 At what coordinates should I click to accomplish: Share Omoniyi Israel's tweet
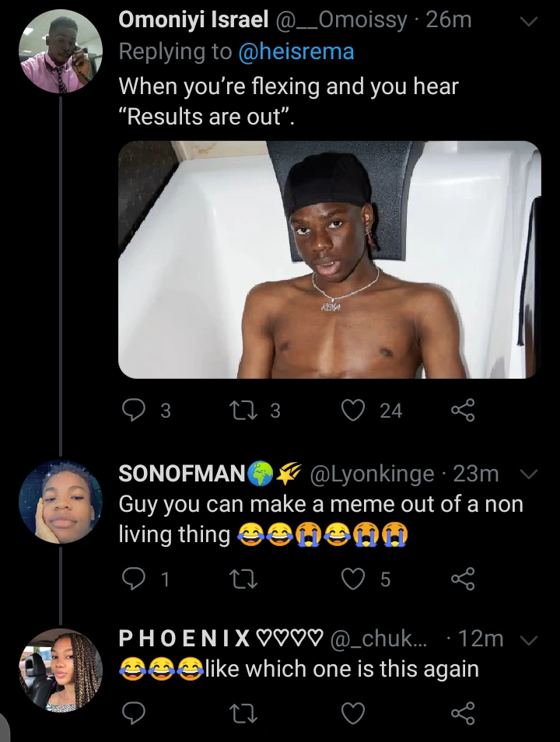pyautogui.click(x=463, y=410)
